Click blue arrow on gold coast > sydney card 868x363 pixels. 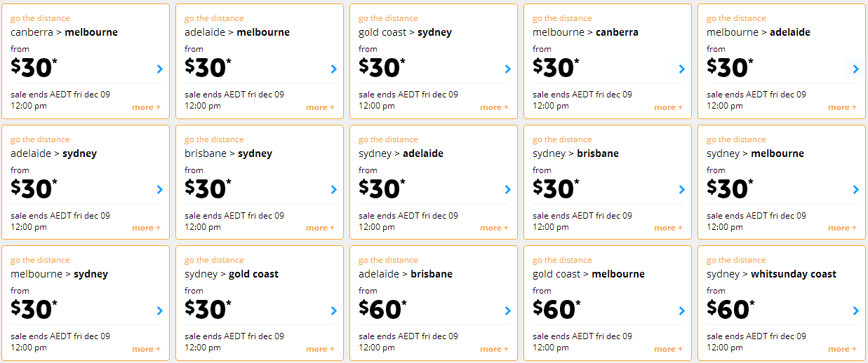pos(507,69)
